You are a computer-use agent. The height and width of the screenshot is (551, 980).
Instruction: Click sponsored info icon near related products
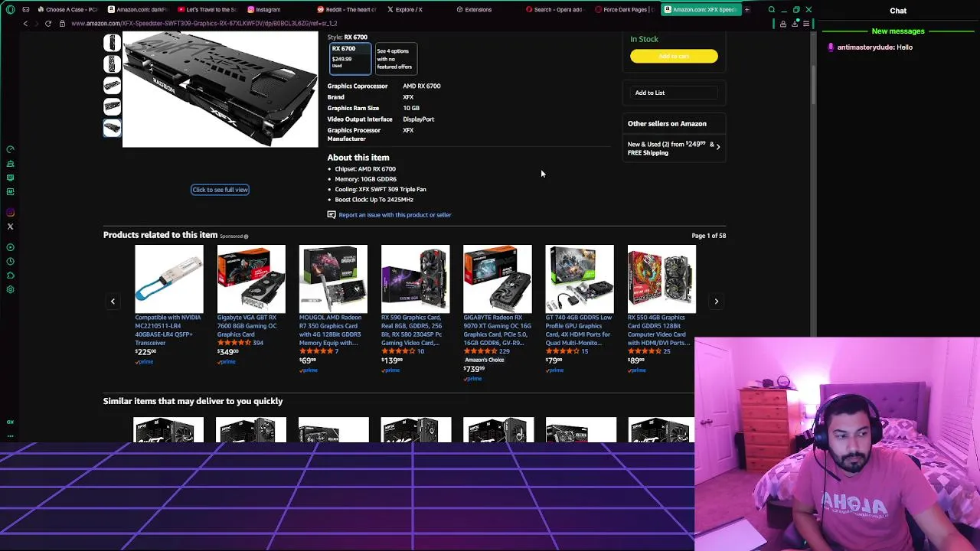pyautogui.click(x=246, y=236)
